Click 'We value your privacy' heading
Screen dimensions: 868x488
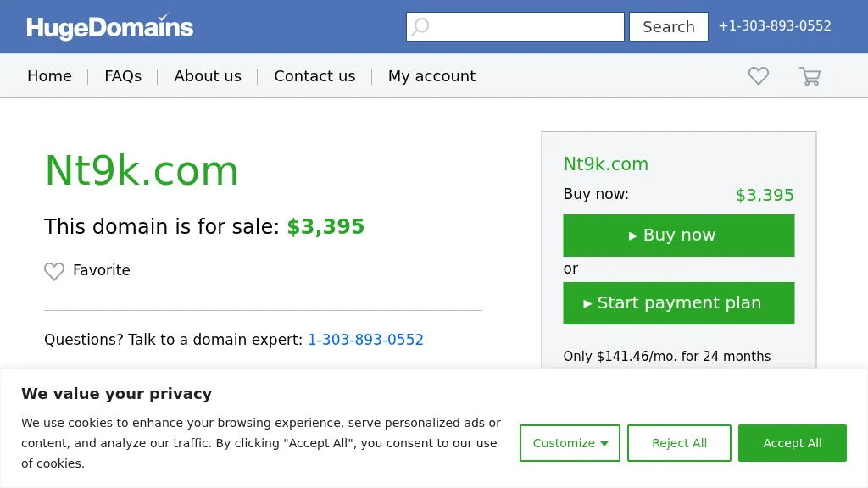tap(117, 393)
